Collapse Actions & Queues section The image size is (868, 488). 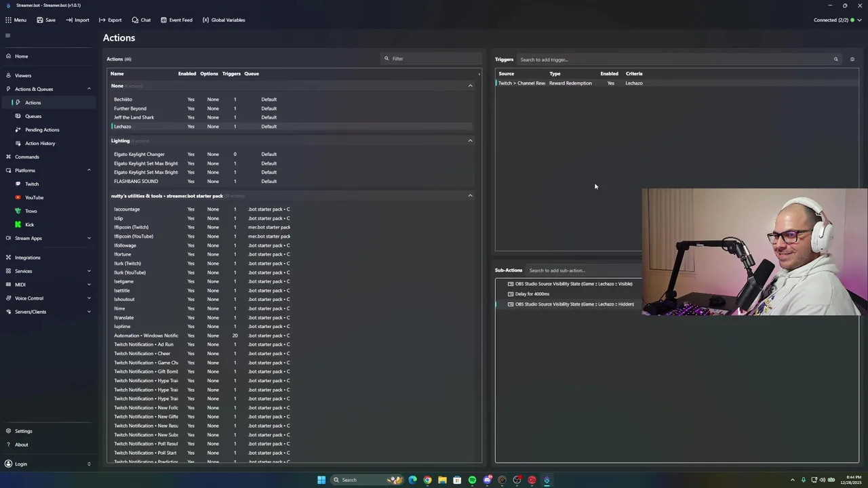click(89, 89)
